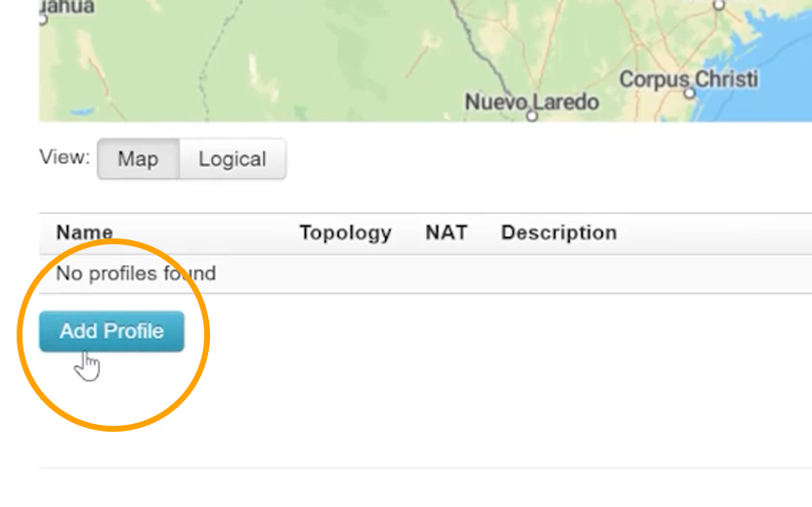Switch to the Map view
Image resolution: width=812 pixels, height=507 pixels.
138,159
